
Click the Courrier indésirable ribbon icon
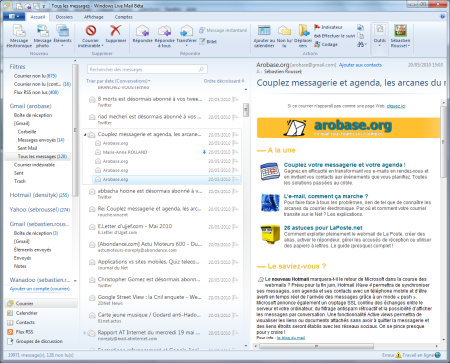90,36
